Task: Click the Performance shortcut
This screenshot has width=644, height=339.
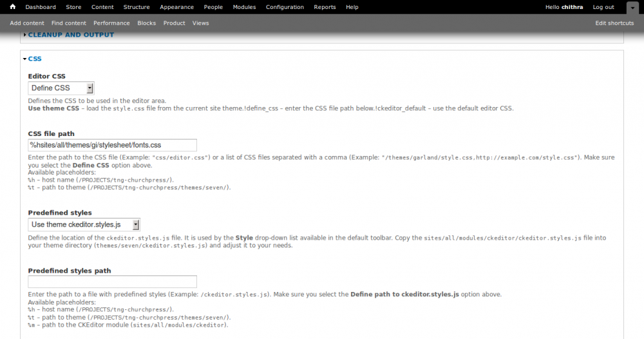Action: point(111,23)
